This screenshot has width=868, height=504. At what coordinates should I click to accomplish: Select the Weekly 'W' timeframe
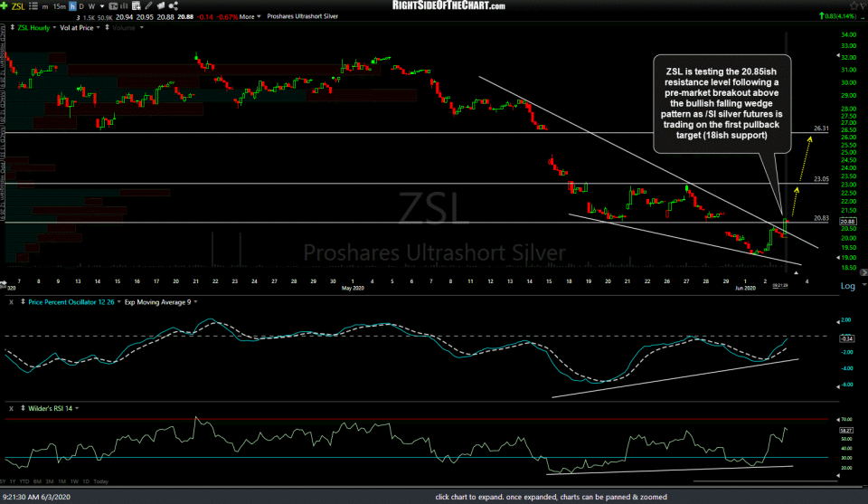click(92, 6)
